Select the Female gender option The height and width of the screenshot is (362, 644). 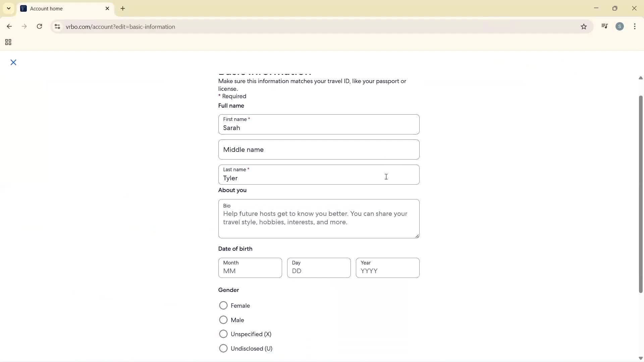(x=223, y=305)
